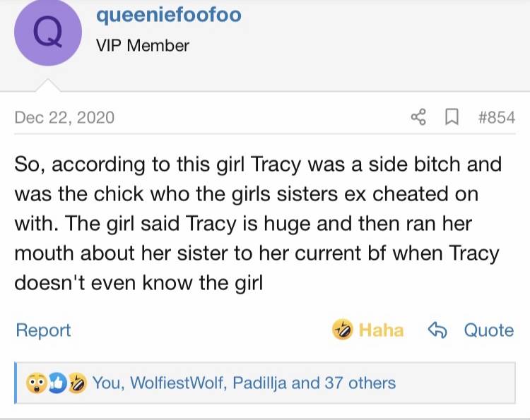The width and height of the screenshot is (530, 420).
Task: Click the shocked face reaction emoji
Action: (37, 383)
